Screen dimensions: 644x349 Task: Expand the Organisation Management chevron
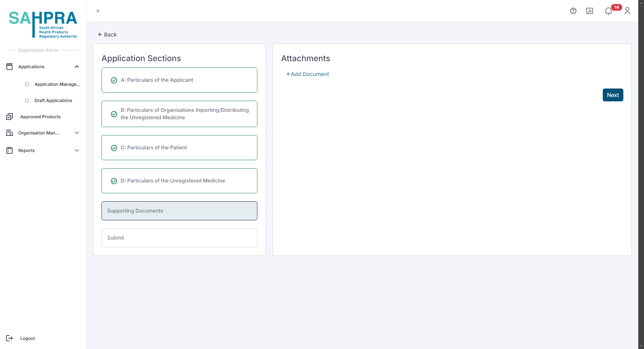tap(77, 133)
